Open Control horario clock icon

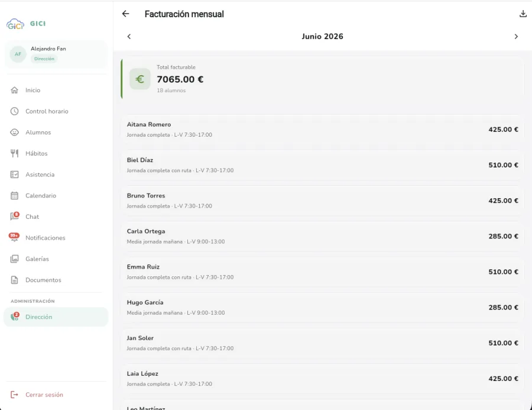[14, 111]
